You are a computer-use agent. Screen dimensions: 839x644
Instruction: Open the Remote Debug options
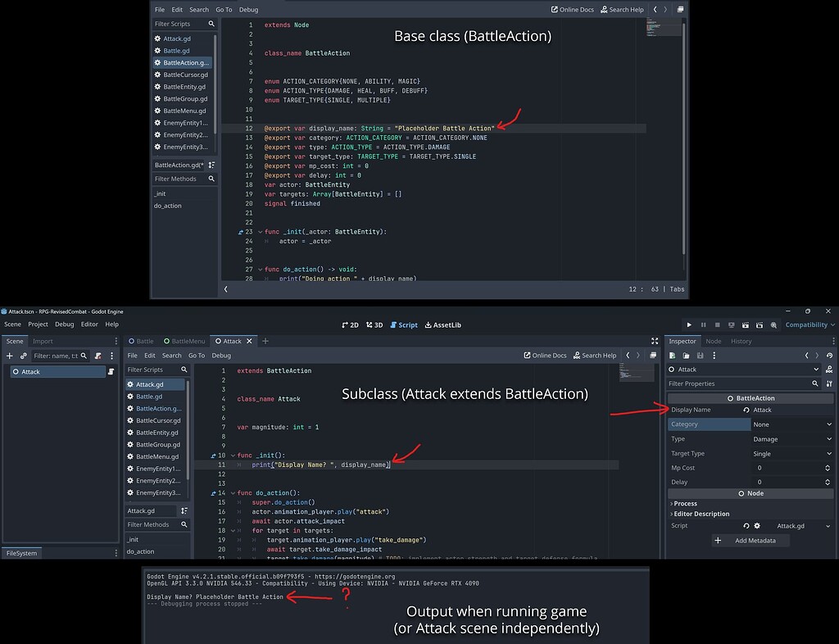731,324
